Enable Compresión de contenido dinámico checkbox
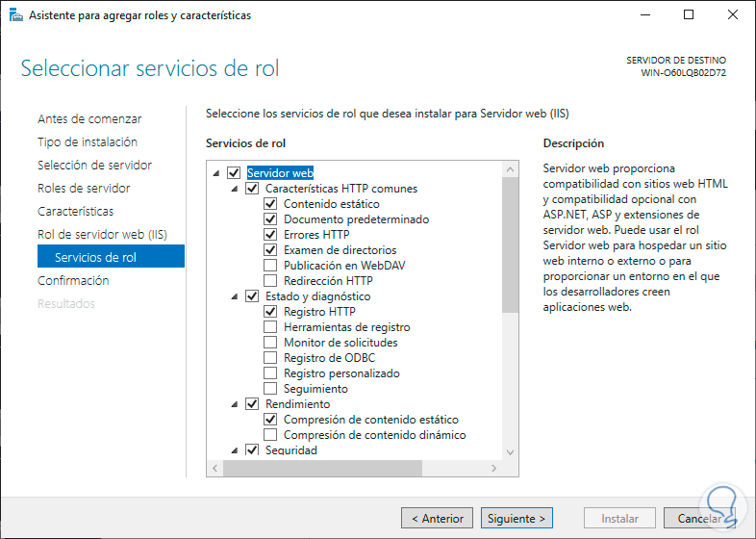 coord(270,435)
